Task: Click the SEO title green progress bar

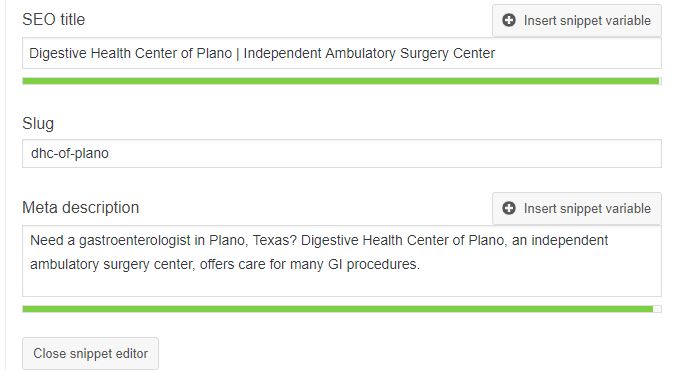Action: click(x=342, y=81)
